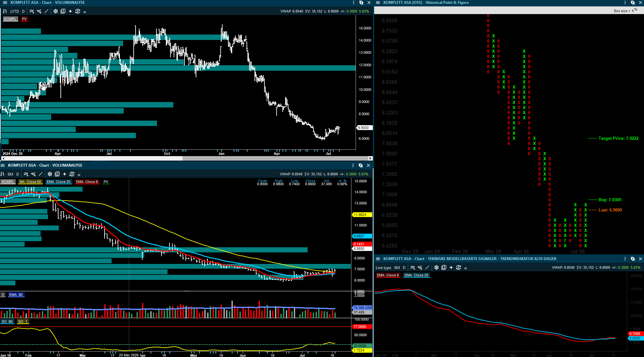644x357 pixels.
Task: Toggle EMA Close 20 legend in VOLUMANALYSE chart
Action: tap(59, 182)
